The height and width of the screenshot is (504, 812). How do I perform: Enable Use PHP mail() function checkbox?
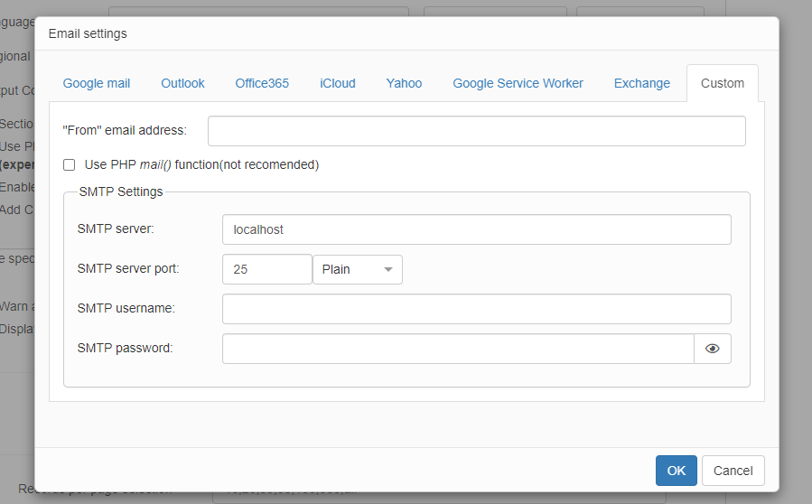click(x=69, y=164)
